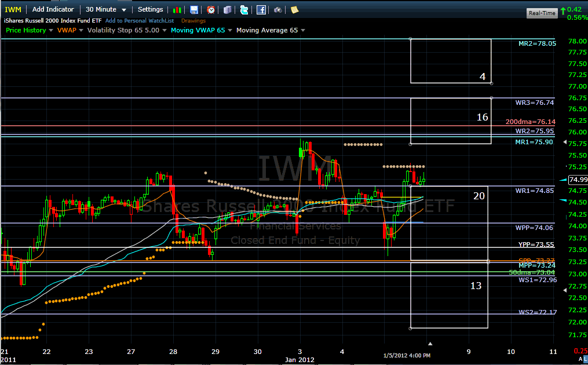Share chart via the Twitter icon
Viewport: 588px width, 365px height.
point(244,10)
